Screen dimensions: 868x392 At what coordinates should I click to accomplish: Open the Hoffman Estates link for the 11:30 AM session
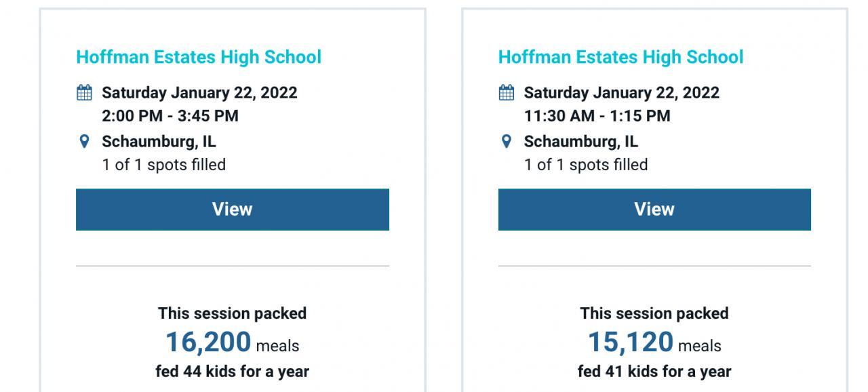pos(620,57)
